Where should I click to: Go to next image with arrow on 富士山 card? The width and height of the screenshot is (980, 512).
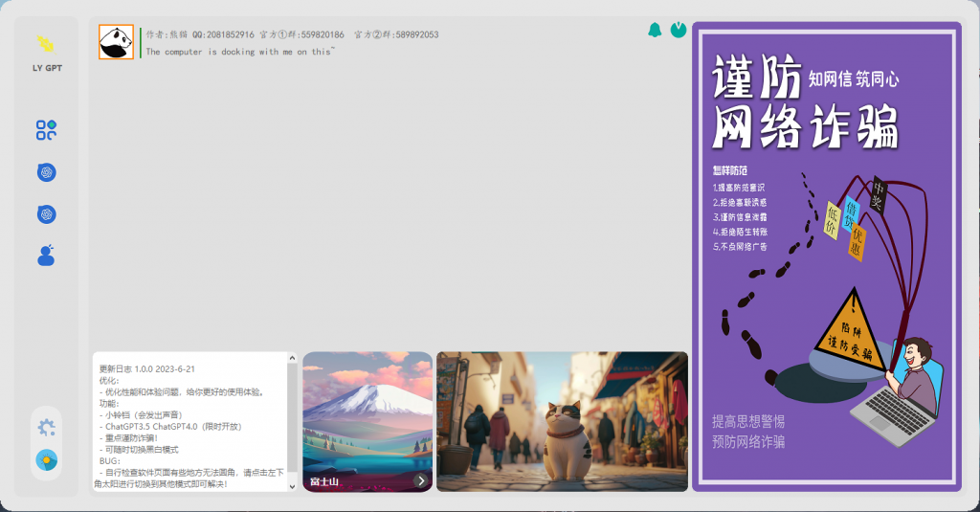[421, 480]
